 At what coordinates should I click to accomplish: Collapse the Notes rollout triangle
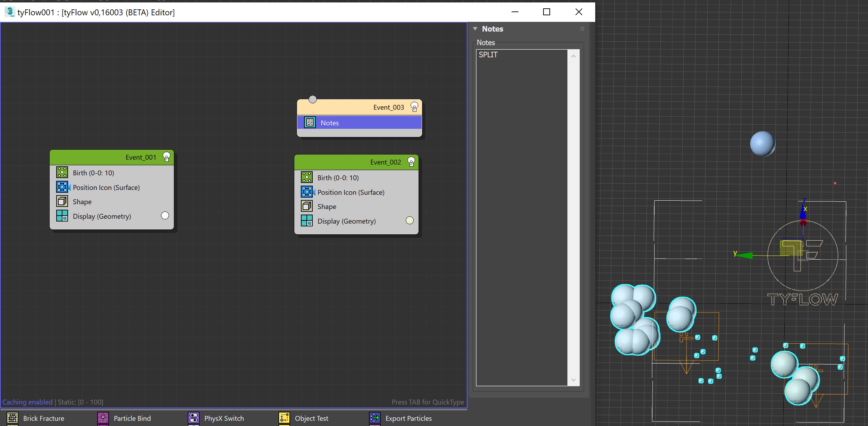(475, 29)
